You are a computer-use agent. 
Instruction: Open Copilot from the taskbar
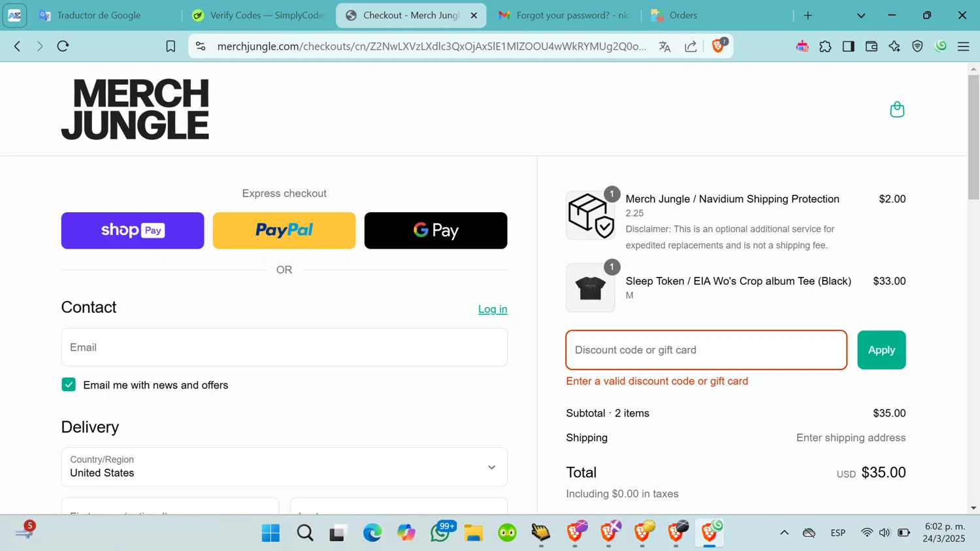pyautogui.click(x=406, y=533)
